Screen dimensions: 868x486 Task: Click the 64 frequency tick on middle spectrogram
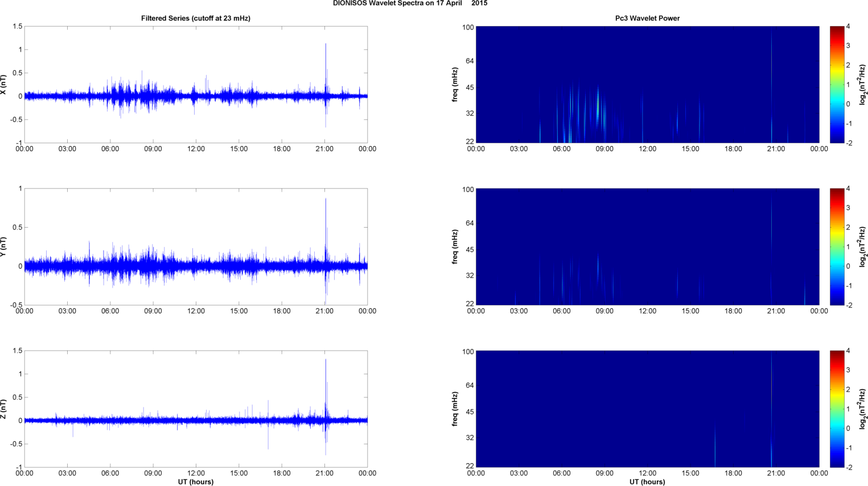pos(470,224)
